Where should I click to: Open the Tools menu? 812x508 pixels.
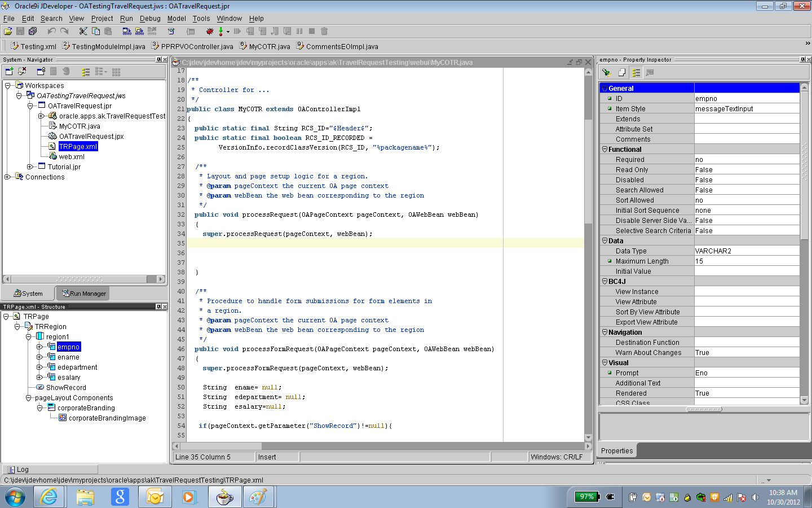pyautogui.click(x=201, y=19)
